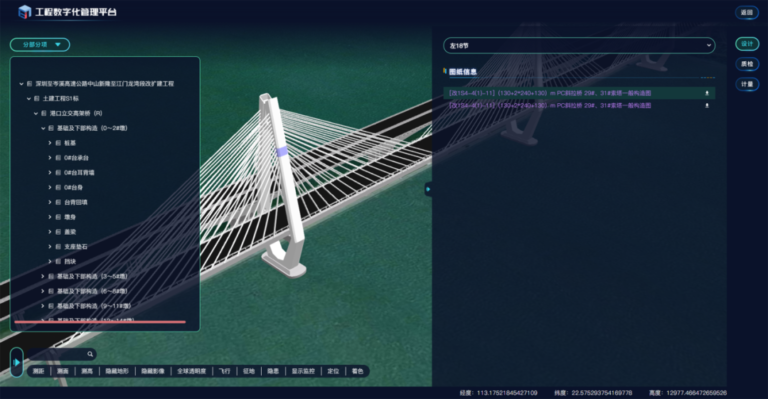Click the platform cube logo icon

click(x=24, y=12)
